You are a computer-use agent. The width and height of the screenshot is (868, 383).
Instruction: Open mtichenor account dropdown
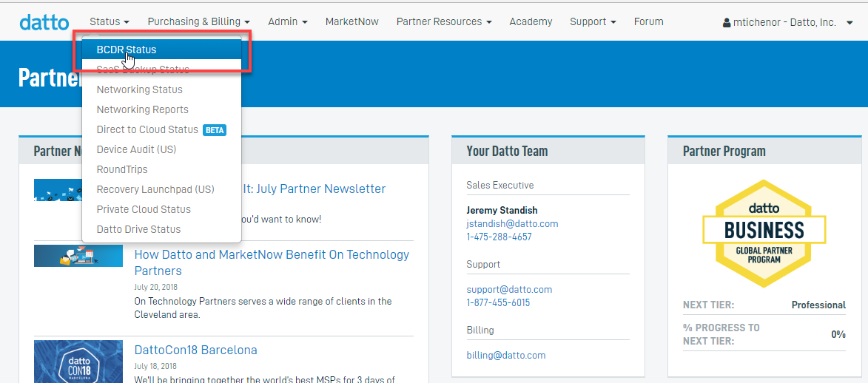[x=788, y=23]
